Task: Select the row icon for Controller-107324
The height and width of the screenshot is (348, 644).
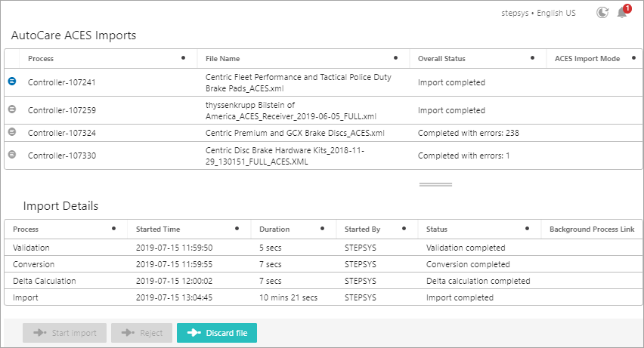Action: click(12, 132)
